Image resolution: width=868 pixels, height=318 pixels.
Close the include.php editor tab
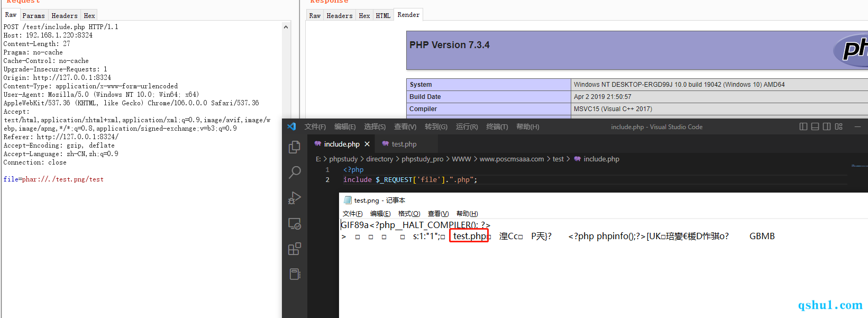[367, 144]
